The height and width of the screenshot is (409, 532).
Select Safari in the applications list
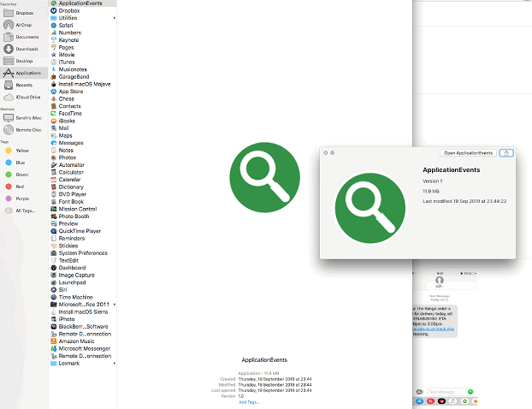[x=65, y=26]
